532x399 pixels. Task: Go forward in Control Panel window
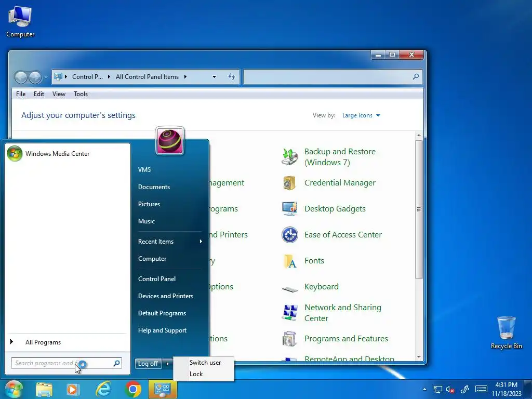(x=35, y=77)
